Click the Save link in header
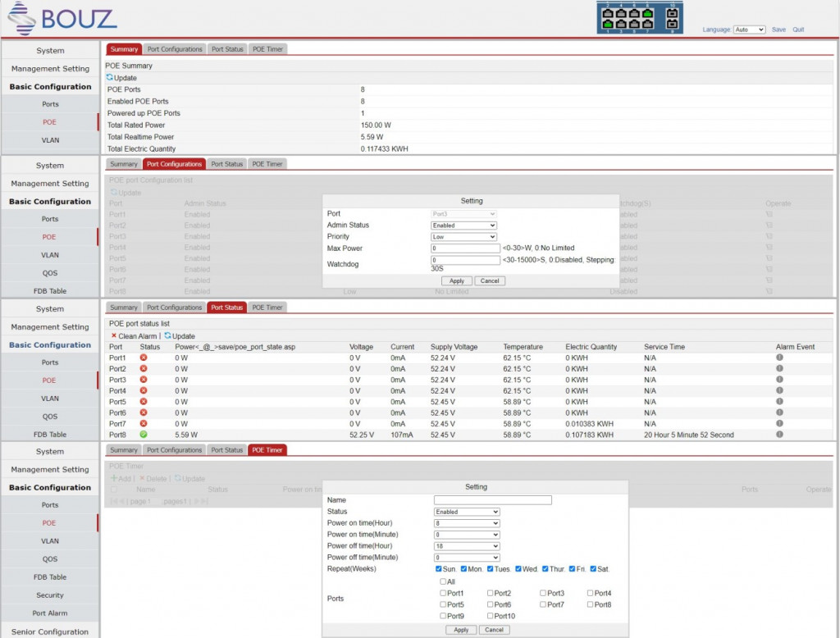Screen dimensions: 840x638 tap(778, 30)
